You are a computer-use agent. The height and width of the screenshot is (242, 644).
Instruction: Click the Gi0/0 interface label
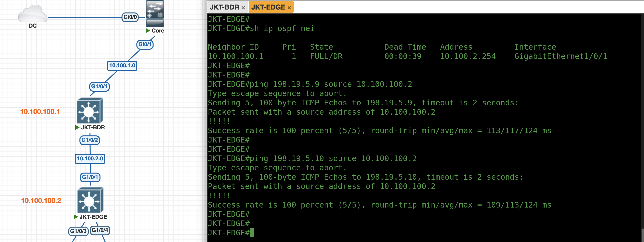coord(130,17)
